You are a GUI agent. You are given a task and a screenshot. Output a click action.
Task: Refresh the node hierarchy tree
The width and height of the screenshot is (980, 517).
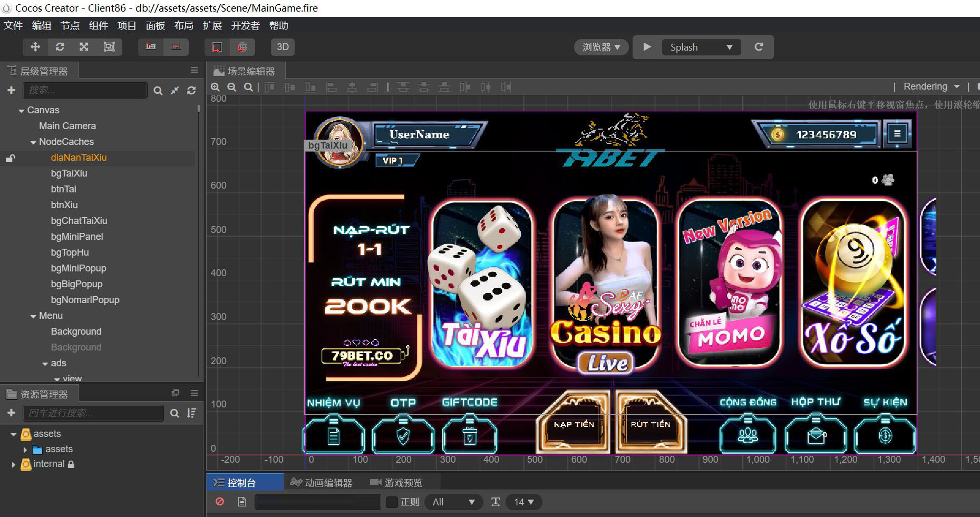[191, 91]
